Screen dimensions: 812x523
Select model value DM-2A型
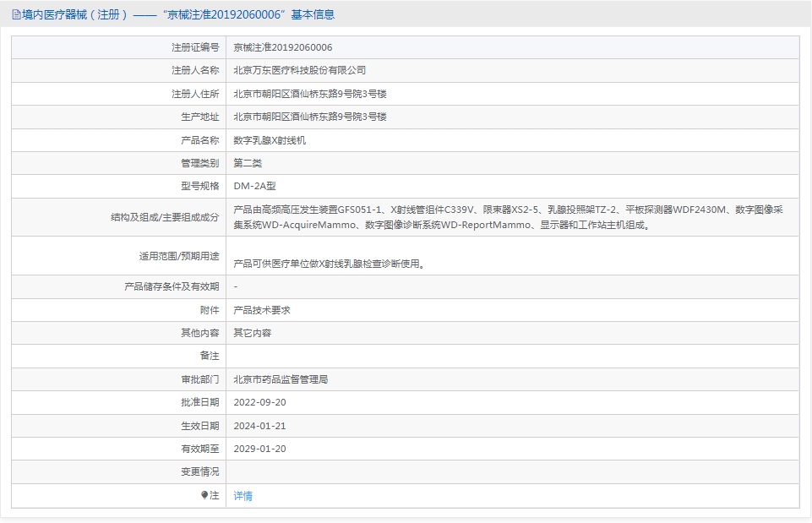click(x=255, y=186)
